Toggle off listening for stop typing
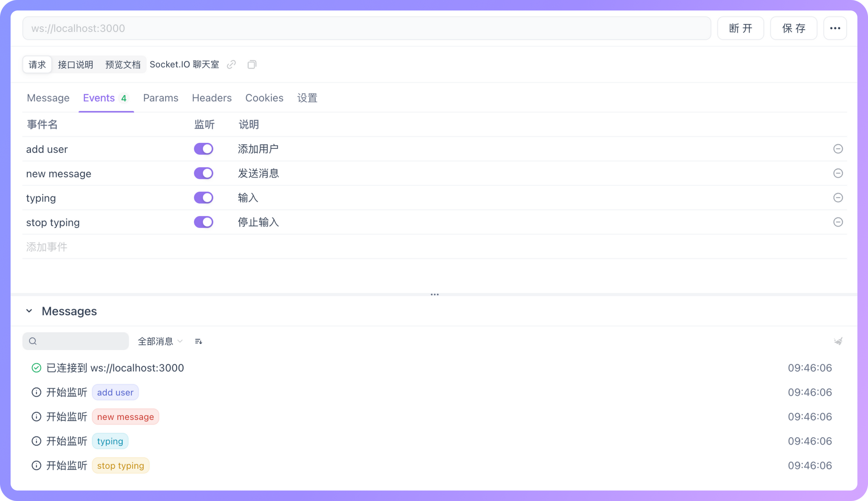The height and width of the screenshot is (501, 868). [204, 222]
